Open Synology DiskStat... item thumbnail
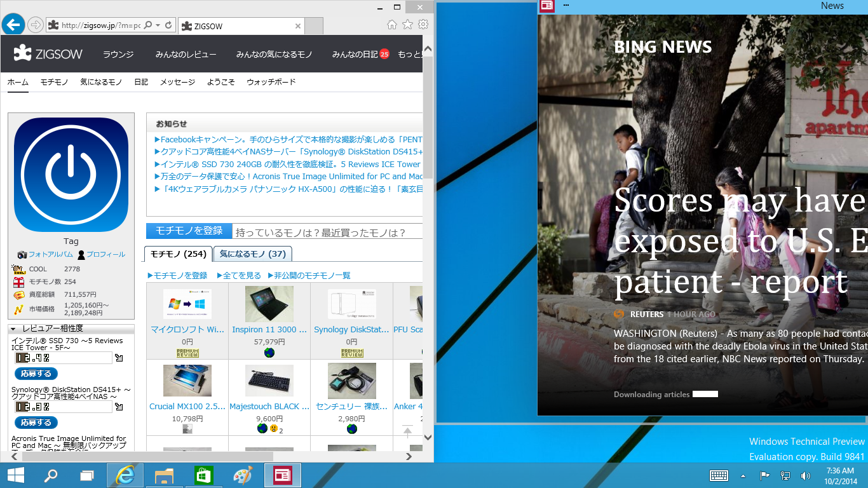This screenshot has height=488, width=868. point(351,304)
